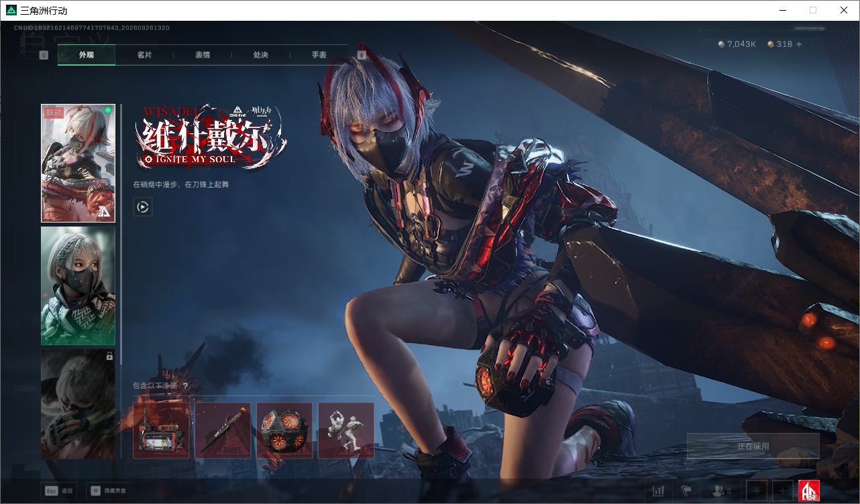Click the skin list vertical scrollbar
860x504 pixels.
[x=121, y=234]
